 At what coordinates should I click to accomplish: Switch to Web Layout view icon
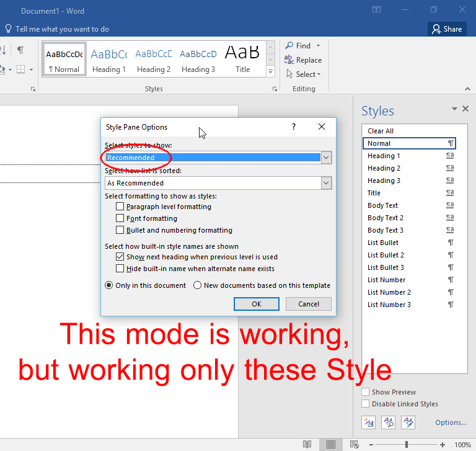point(355,444)
